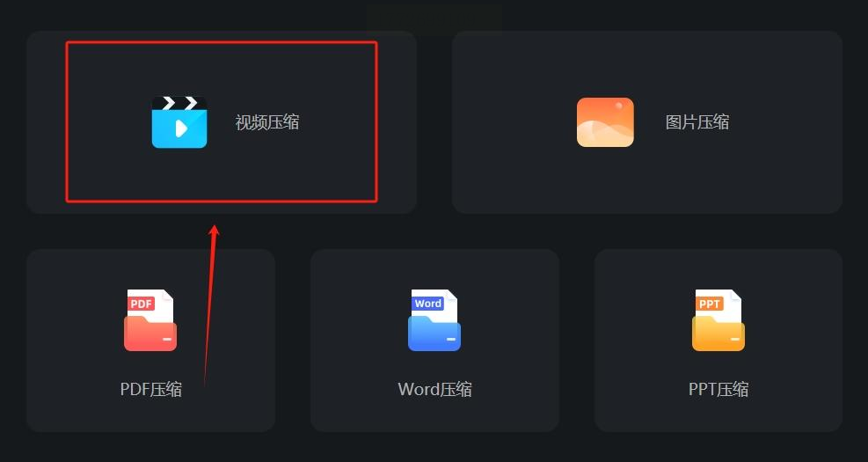Click the yellow PPT folder icon

coord(718,320)
